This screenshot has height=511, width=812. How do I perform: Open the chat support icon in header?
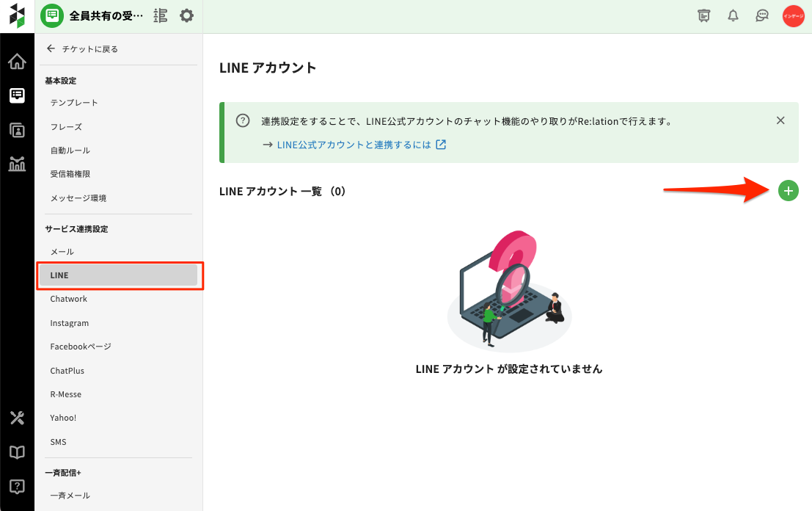point(762,15)
